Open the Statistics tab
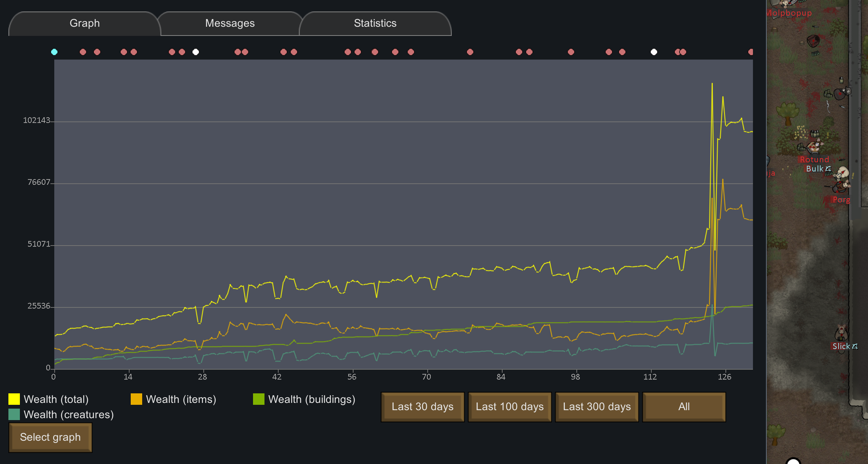The image size is (868, 464). pos(375,23)
